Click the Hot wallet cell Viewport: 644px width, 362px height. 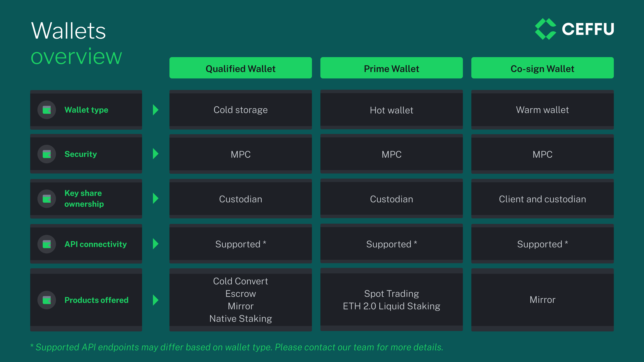(391, 110)
